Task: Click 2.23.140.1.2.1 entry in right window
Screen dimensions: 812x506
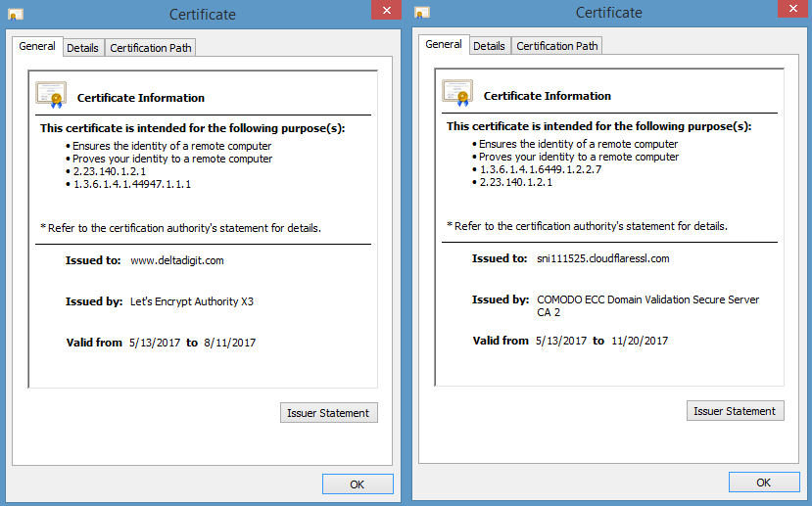Action: (516, 182)
